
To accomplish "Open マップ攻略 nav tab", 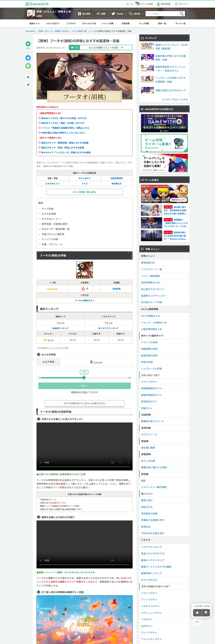I will 144,24.
